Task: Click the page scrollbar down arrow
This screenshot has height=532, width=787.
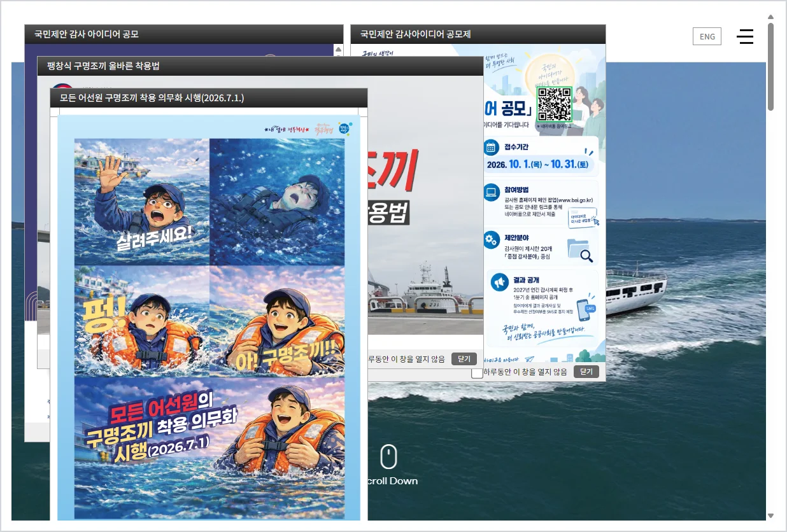Action: [770, 515]
